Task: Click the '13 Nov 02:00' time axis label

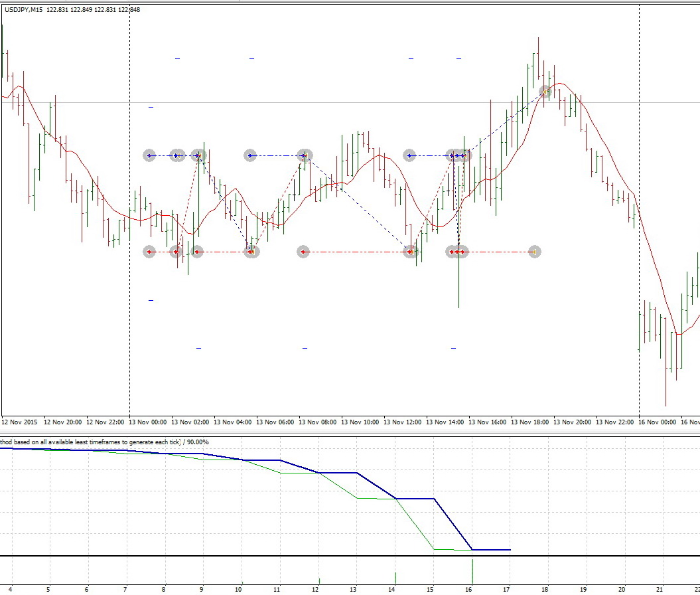Action: [190, 422]
